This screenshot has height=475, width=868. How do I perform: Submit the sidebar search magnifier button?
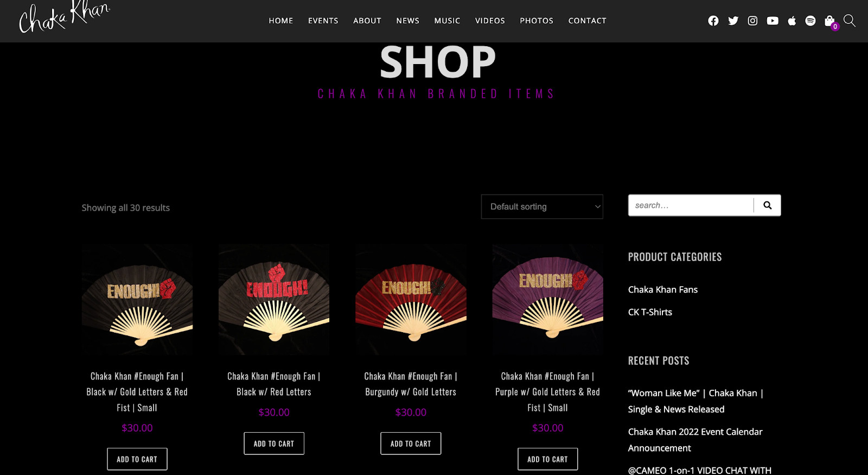click(x=768, y=205)
